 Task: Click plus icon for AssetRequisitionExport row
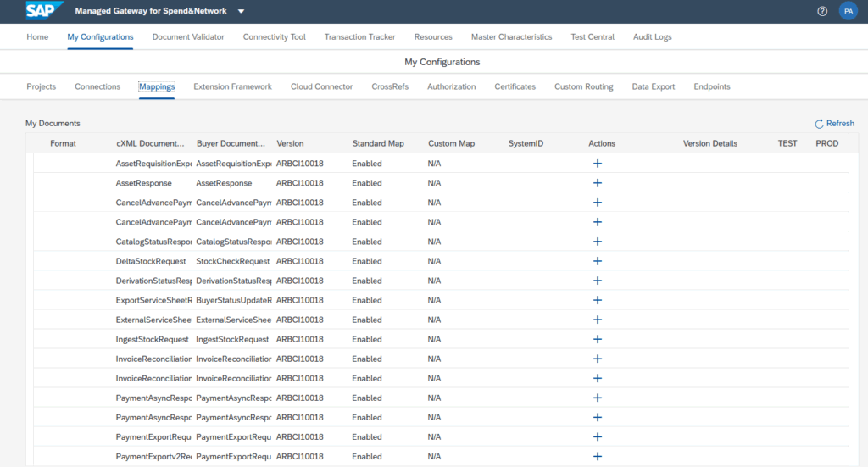pyautogui.click(x=597, y=164)
